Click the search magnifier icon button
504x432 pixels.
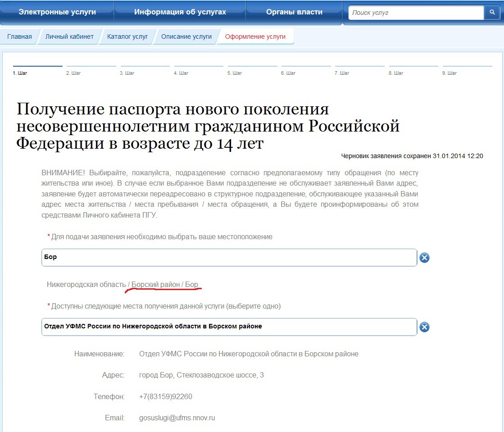pyautogui.click(x=492, y=12)
